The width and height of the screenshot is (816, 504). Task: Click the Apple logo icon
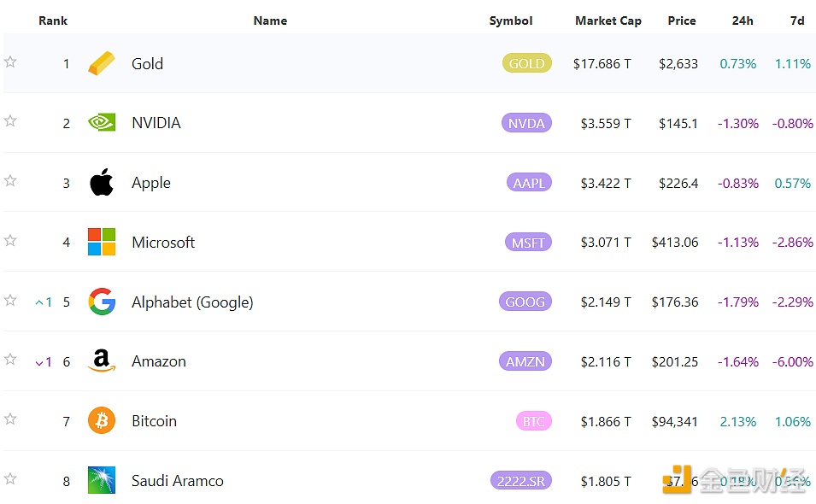102,182
